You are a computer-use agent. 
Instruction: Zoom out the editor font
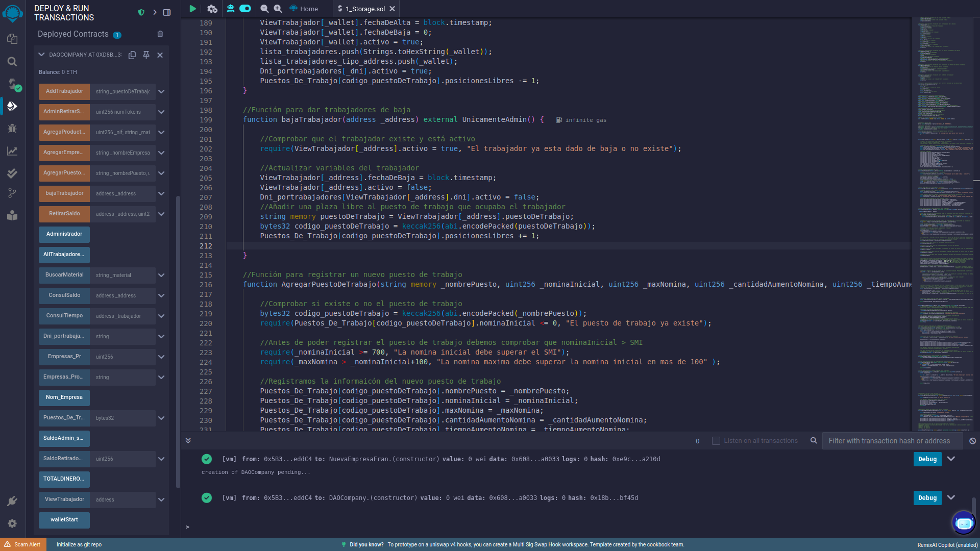tap(264, 9)
